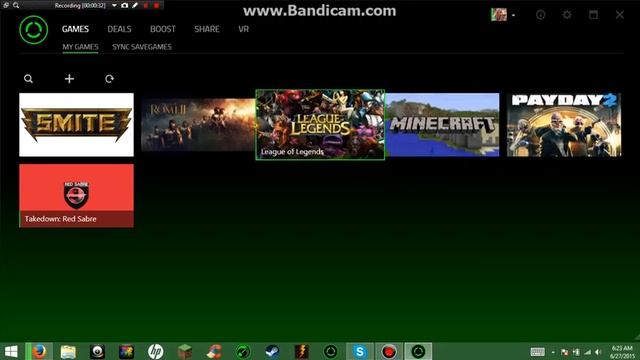Open the Minecraft grass block taskbar icon
Image resolution: width=640 pixels, height=360 pixels.
click(185, 351)
